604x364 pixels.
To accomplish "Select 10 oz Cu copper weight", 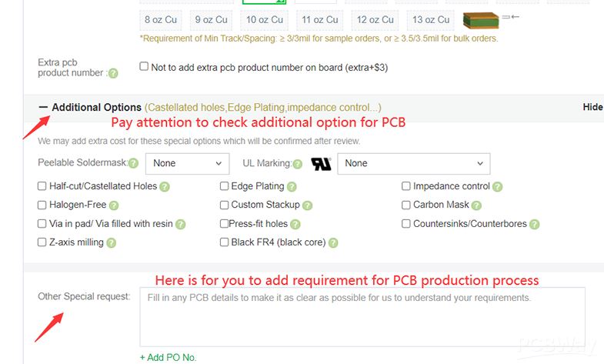I will 265,19.
